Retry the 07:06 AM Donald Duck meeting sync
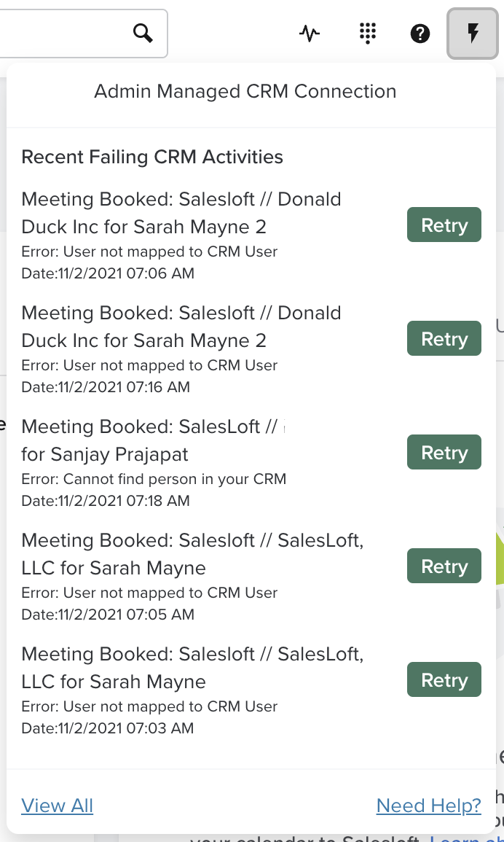The image size is (504, 842). (x=444, y=225)
